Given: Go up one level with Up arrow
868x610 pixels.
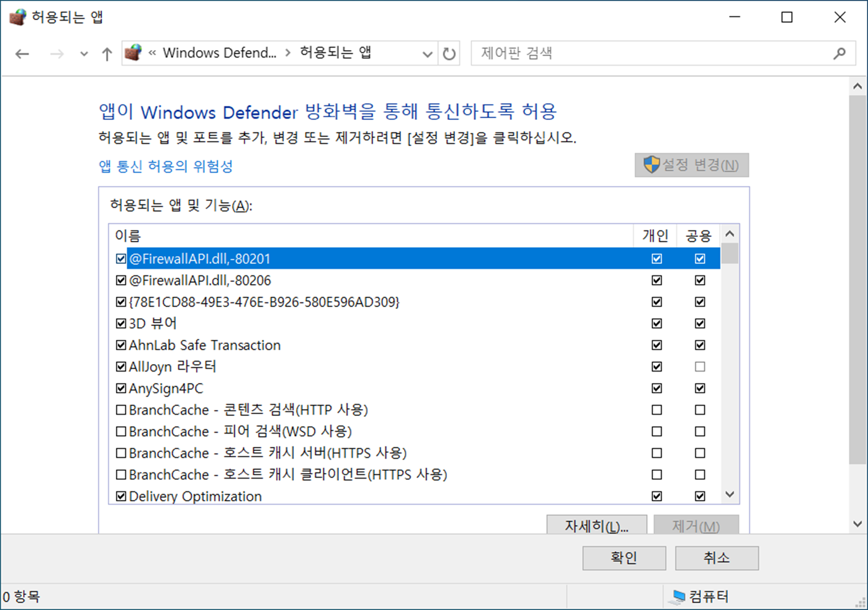Looking at the screenshot, I should 107,54.
